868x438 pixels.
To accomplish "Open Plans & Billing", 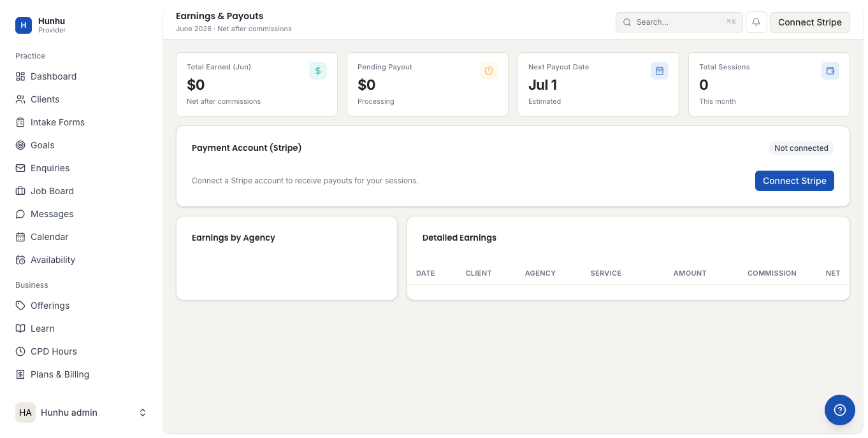I will click(81, 374).
